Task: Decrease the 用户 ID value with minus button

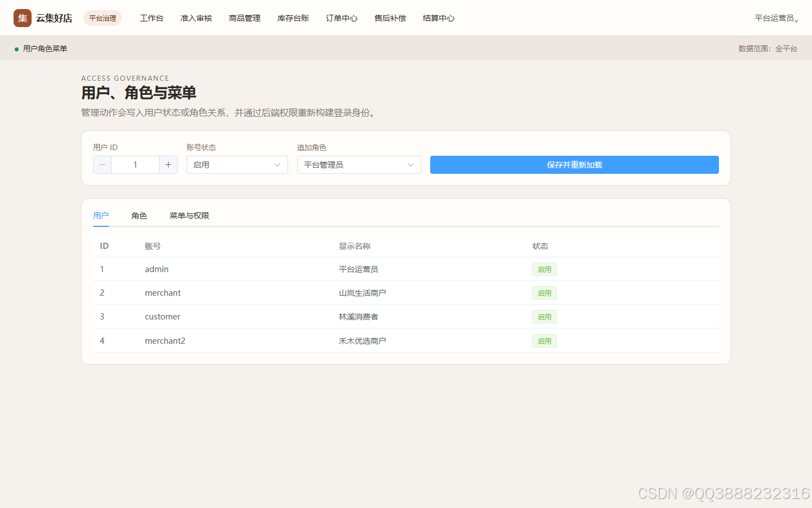Action: point(102,165)
